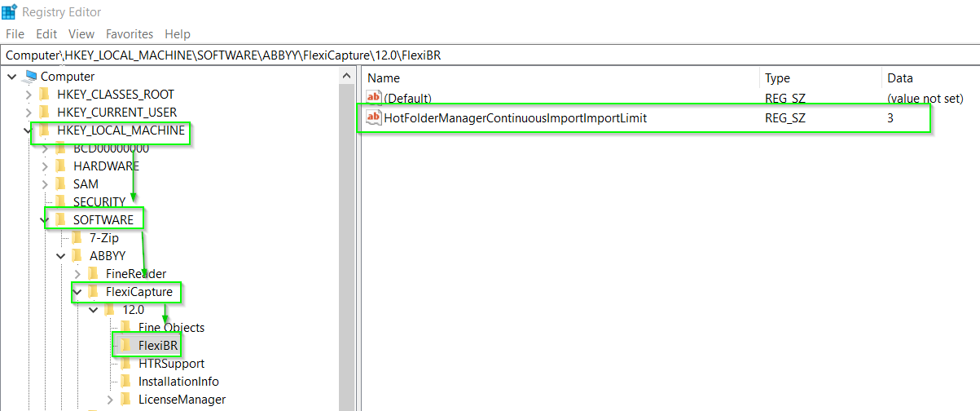Click the Registry Editor title bar icon

pos(9,11)
